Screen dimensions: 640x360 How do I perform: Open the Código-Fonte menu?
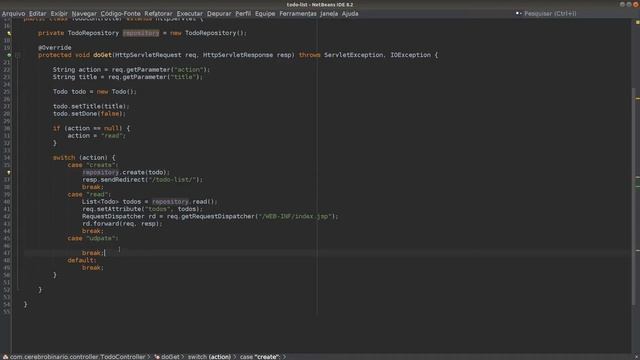point(120,13)
